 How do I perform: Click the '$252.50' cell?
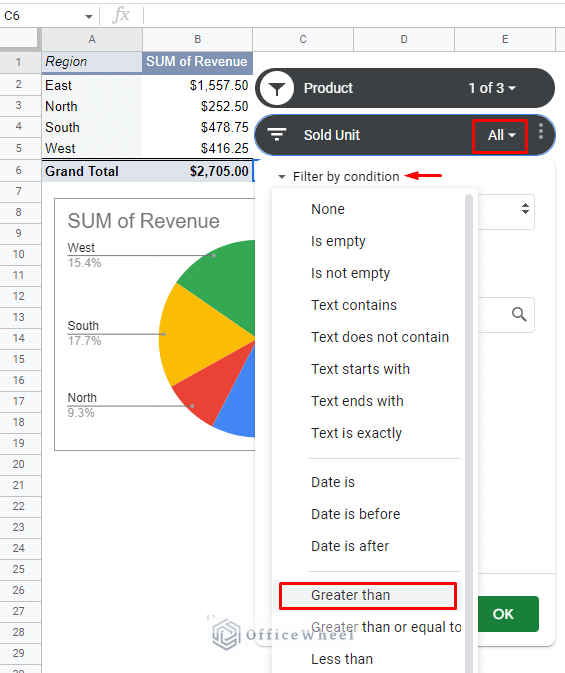point(197,106)
